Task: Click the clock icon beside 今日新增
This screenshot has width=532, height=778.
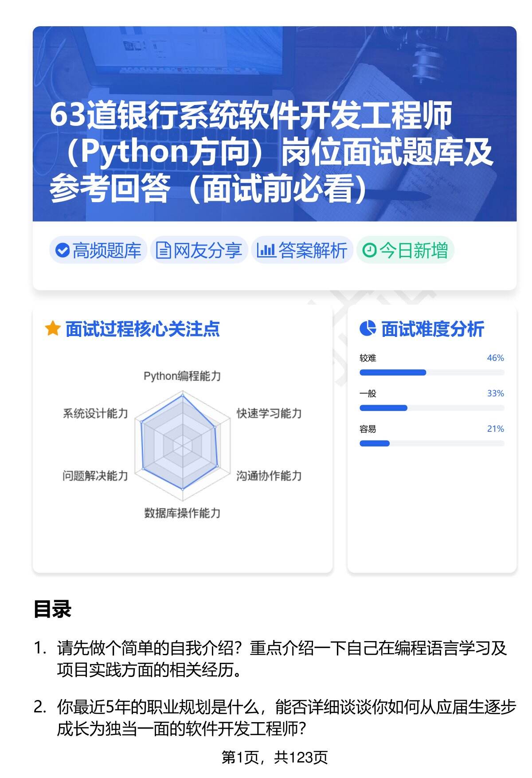Action: click(x=369, y=250)
